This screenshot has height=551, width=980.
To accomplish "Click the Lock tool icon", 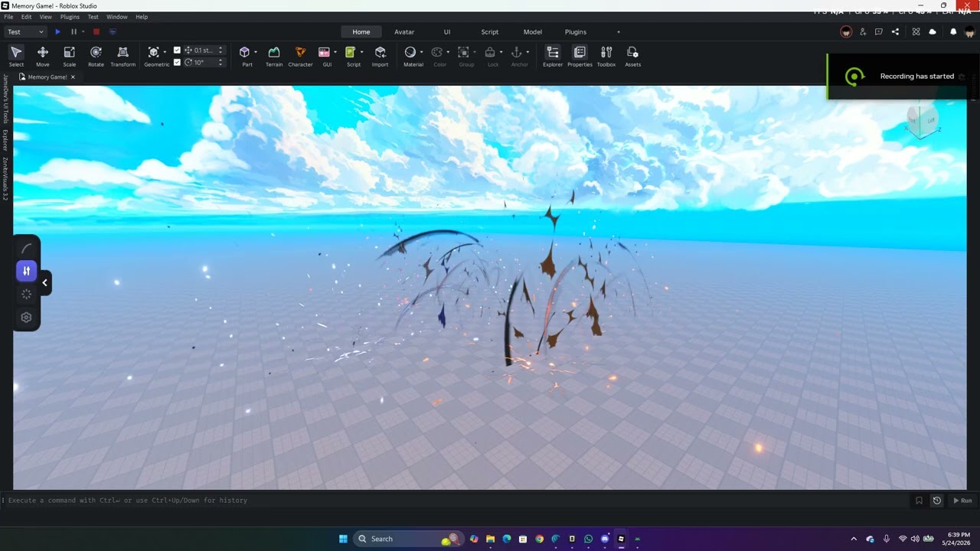I will [x=490, y=52].
